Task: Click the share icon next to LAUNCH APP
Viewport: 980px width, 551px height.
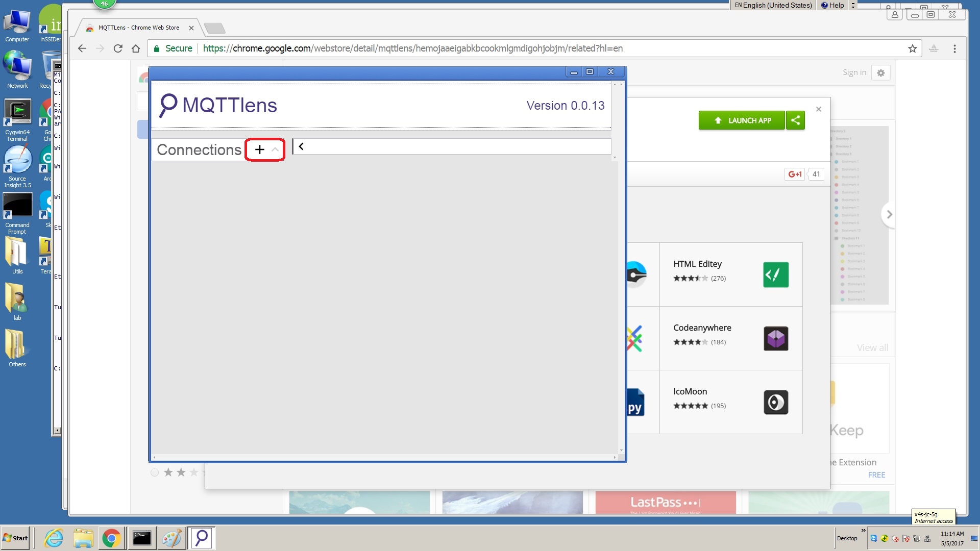Action: point(796,120)
